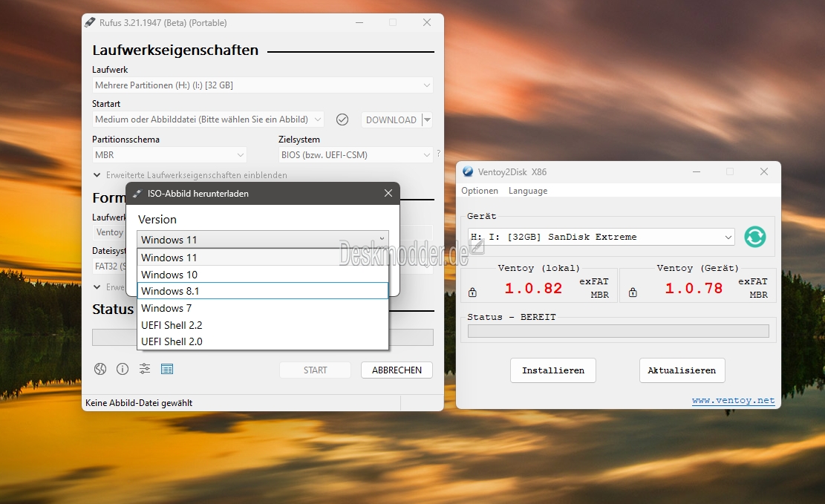Show the Rufus log icon
Image resolution: width=825 pixels, height=504 pixels.
point(167,370)
